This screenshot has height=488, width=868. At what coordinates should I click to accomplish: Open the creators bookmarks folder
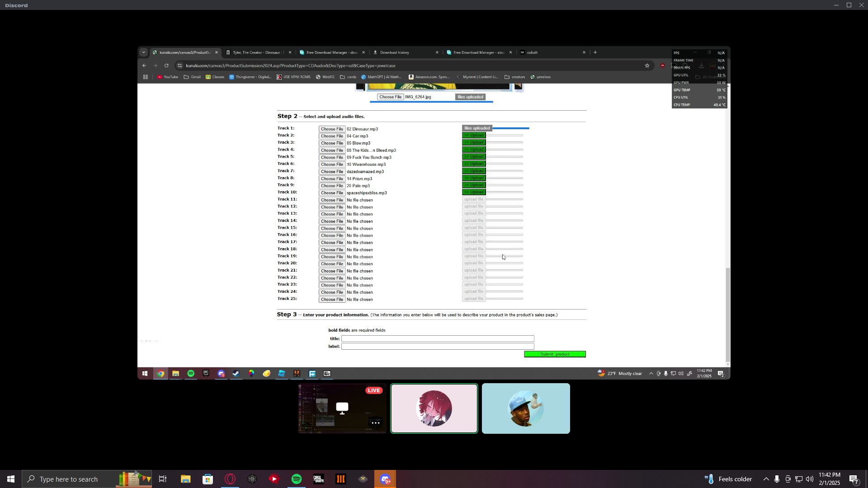(x=514, y=77)
